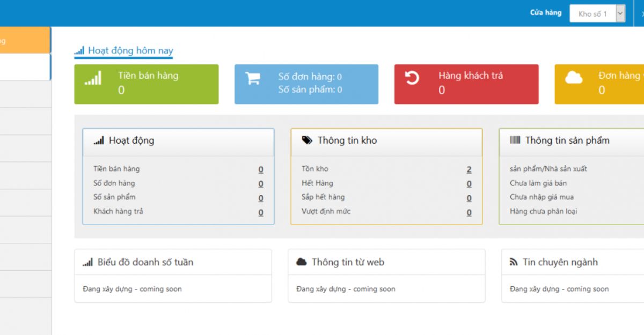Viewport: 644px width, 335px height.
Task: Click the shopping cart icon in orders card
Action: click(253, 78)
